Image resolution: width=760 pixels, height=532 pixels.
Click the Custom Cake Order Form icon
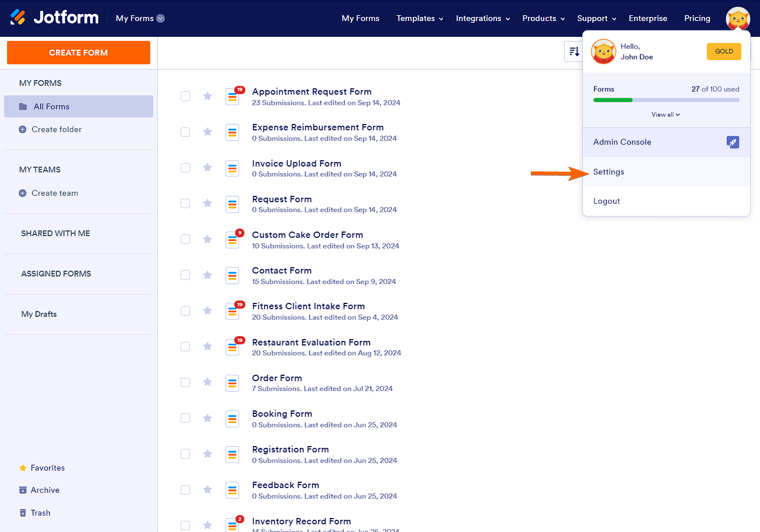[x=233, y=240]
